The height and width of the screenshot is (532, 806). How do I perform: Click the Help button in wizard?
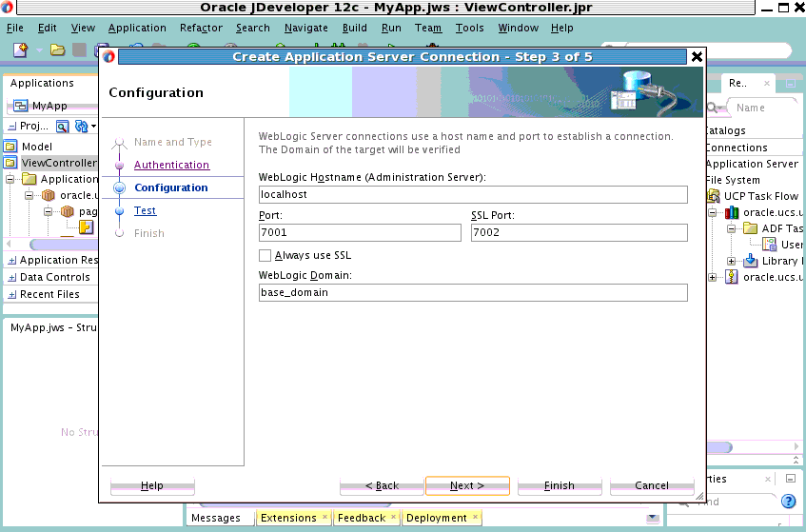152,485
